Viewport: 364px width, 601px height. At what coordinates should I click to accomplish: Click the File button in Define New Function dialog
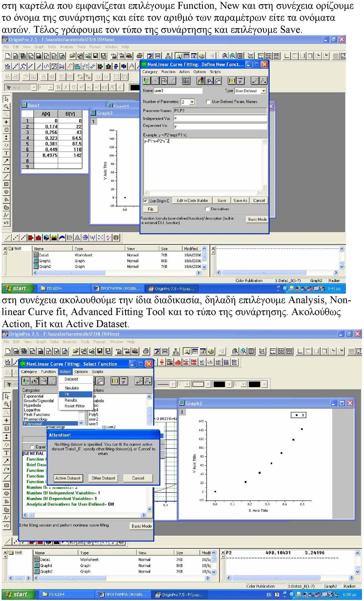[x=151, y=209]
